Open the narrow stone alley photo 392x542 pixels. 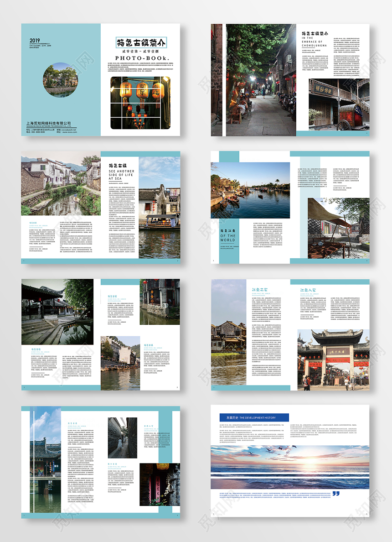pyautogui.click(x=122, y=438)
